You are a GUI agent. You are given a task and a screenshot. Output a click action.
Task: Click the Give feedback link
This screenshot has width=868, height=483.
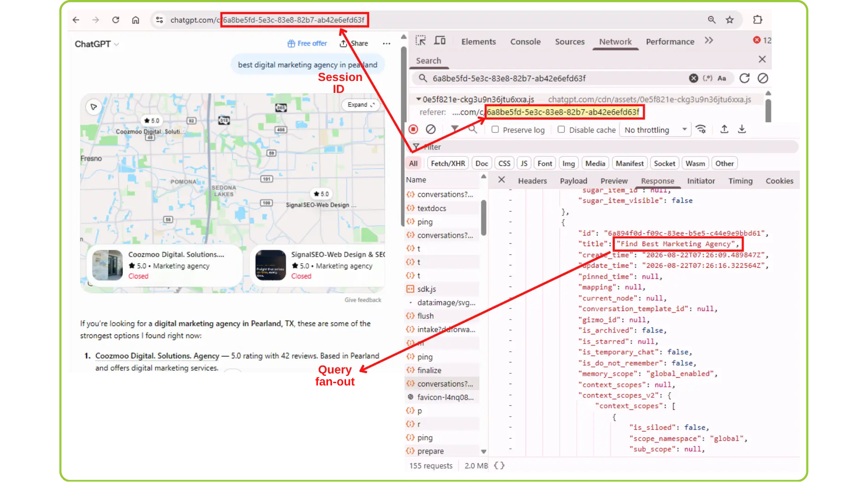coord(363,300)
